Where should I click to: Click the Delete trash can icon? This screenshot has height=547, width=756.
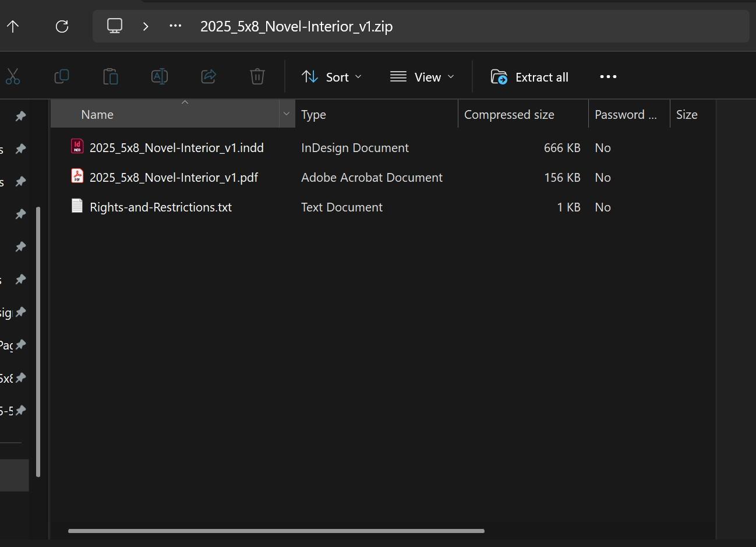(x=257, y=77)
